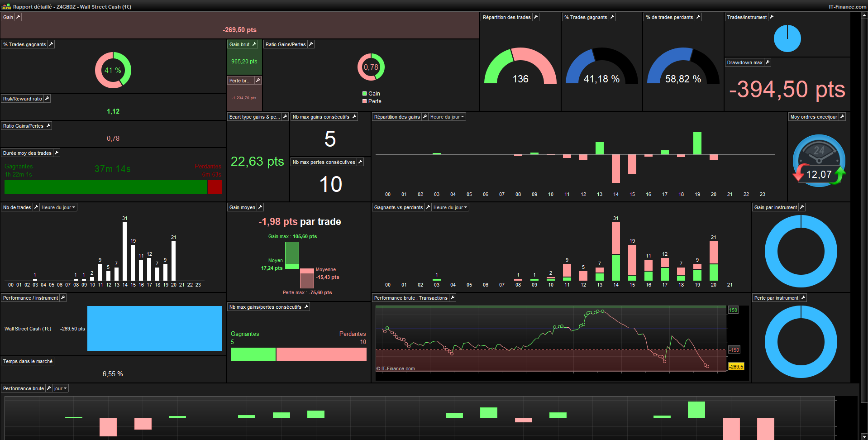This screenshot has height=440, width=868.
Task: Click the -269,50 pts gain value
Action: click(239, 30)
